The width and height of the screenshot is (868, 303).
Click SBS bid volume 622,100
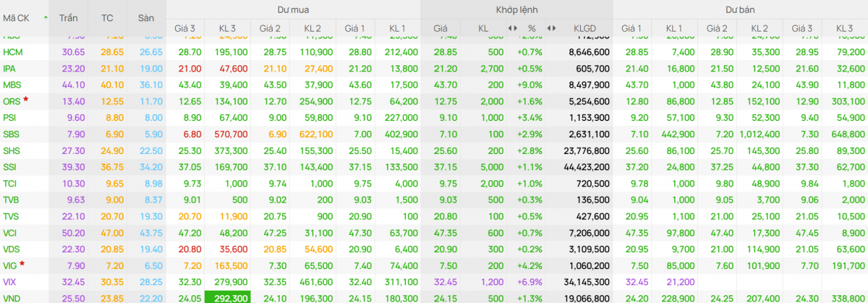pos(316,134)
